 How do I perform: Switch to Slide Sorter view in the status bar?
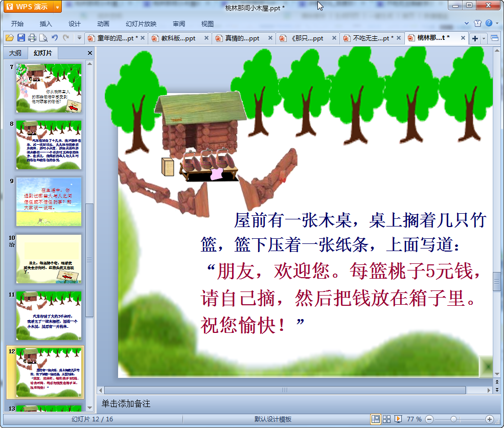click(387, 419)
